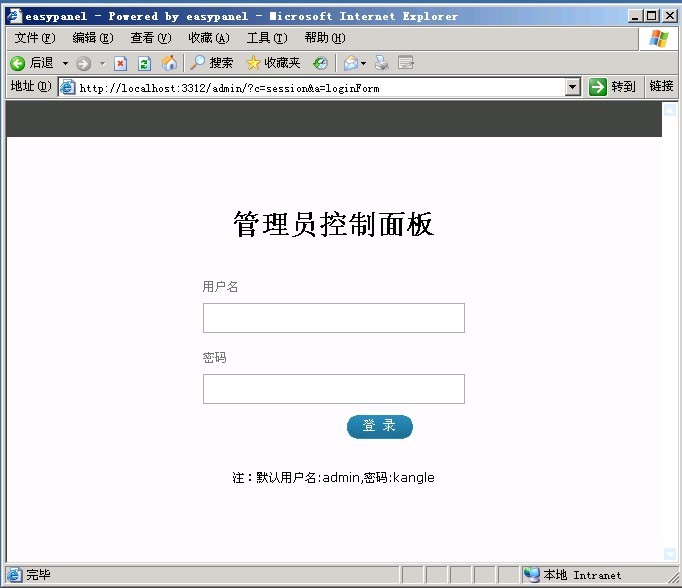Focus the 用户名 username input field
Image resolution: width=682 pixels, height=588 pixels.
334,318
